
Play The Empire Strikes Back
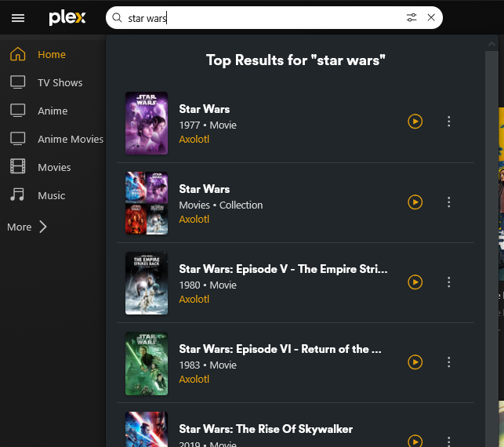point(415,282)
